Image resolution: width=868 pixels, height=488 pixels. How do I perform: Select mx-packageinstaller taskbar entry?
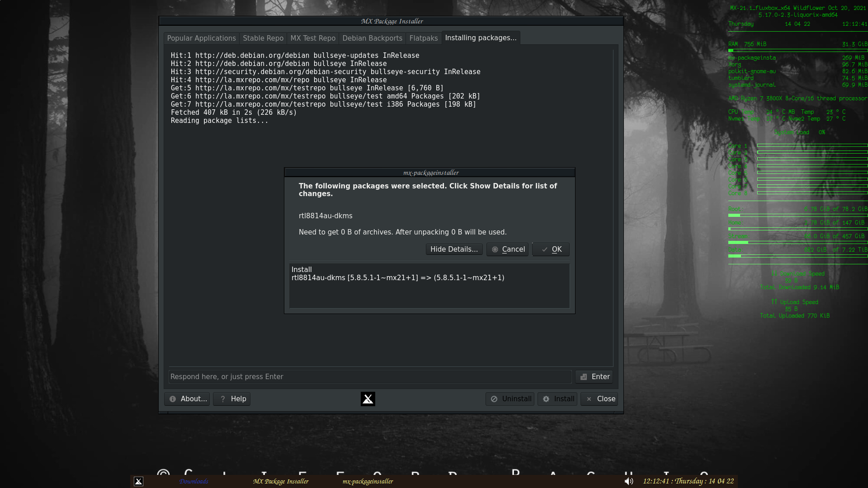[368, 482]
